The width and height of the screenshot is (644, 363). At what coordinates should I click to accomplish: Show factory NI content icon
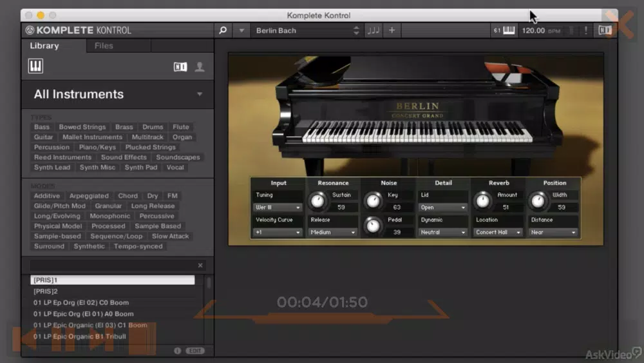(x=180, y=66)
